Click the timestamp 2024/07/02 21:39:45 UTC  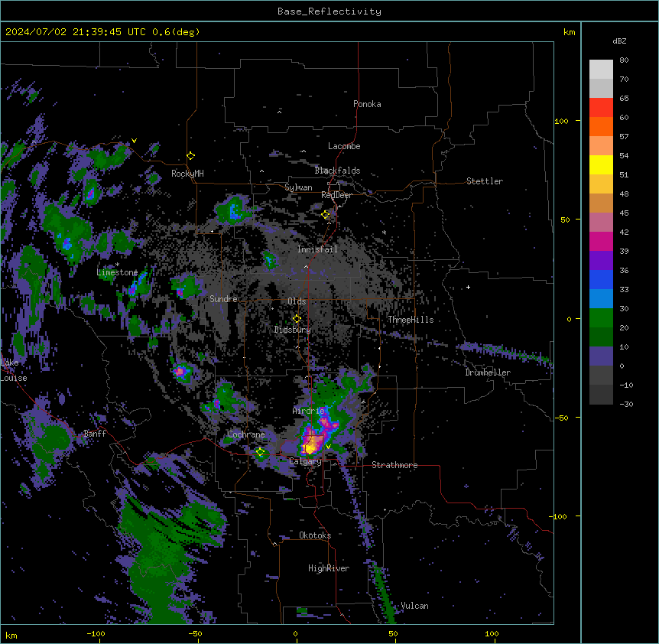tap(75, 32)
